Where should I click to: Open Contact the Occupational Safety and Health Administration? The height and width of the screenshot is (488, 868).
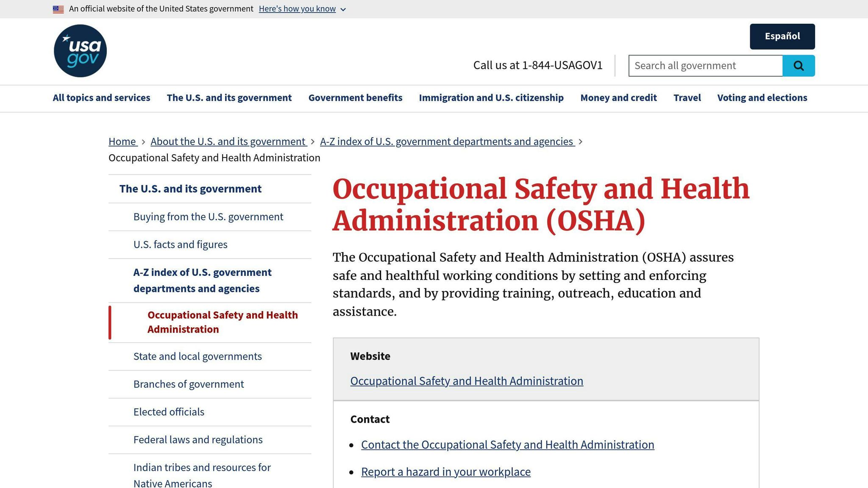coord(508,445)
